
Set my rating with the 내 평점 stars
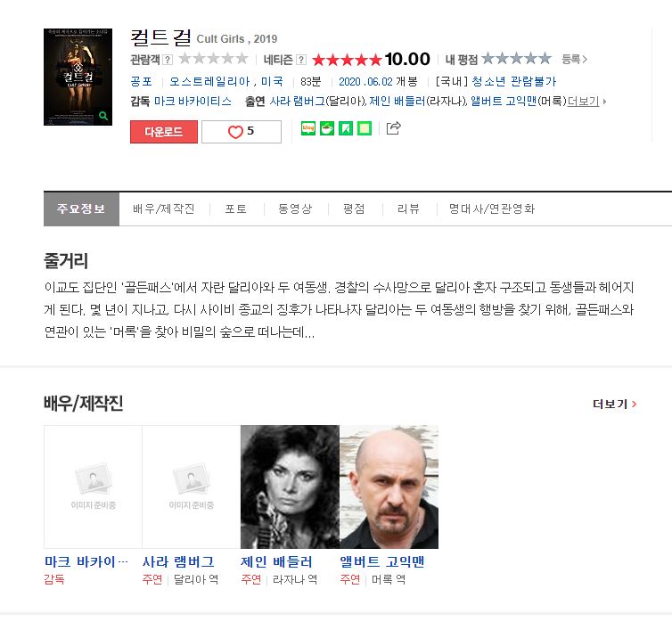click(x=516, y=58)
